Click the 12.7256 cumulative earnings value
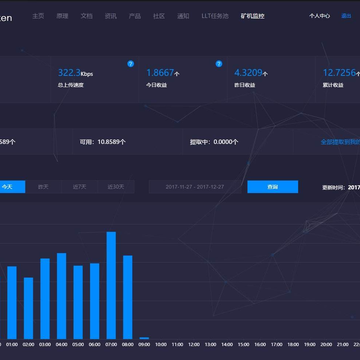Viewport: 360px width, 360px height. point(341,73)
